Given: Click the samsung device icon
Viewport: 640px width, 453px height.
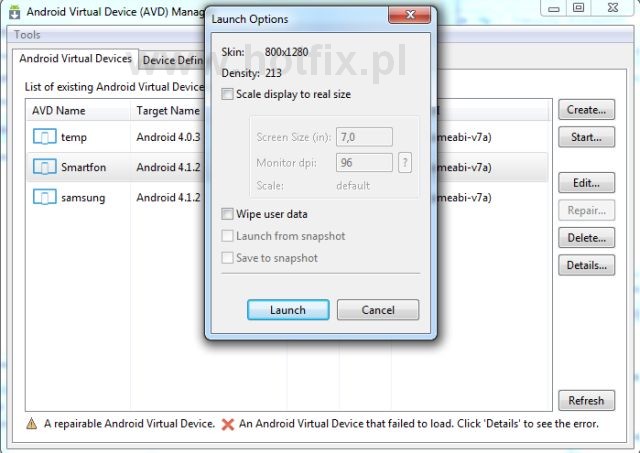Looking at the screenshot, I should [x=44, y=197].
